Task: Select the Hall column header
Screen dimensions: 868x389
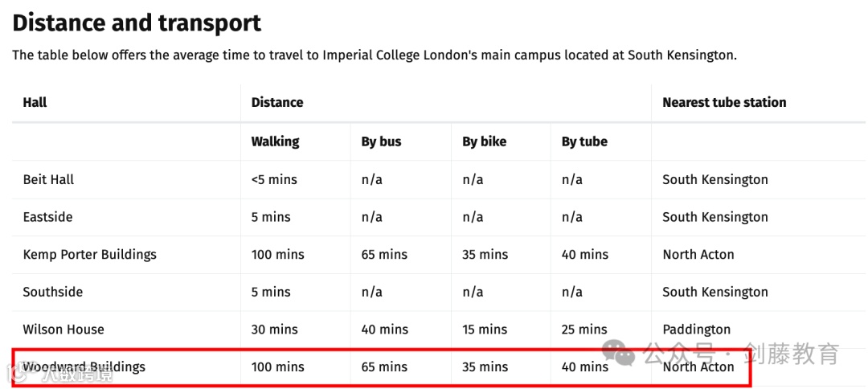Action: (35, 103)
